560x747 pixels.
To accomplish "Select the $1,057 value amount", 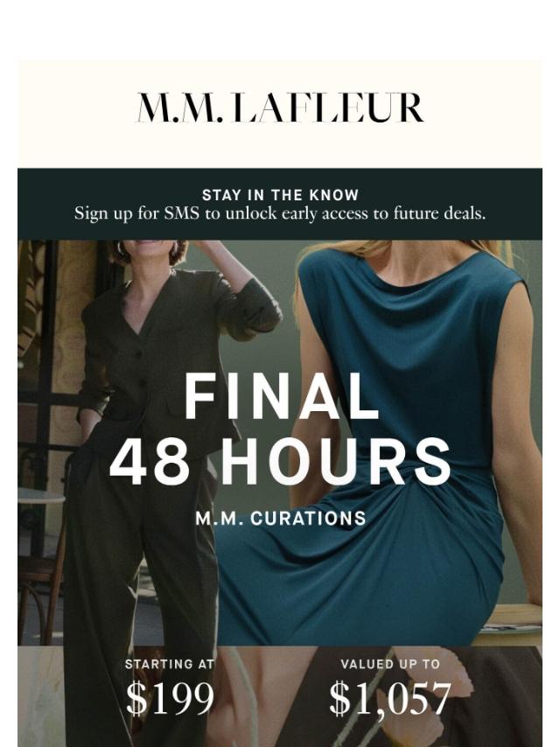I will tap(390, 698).
